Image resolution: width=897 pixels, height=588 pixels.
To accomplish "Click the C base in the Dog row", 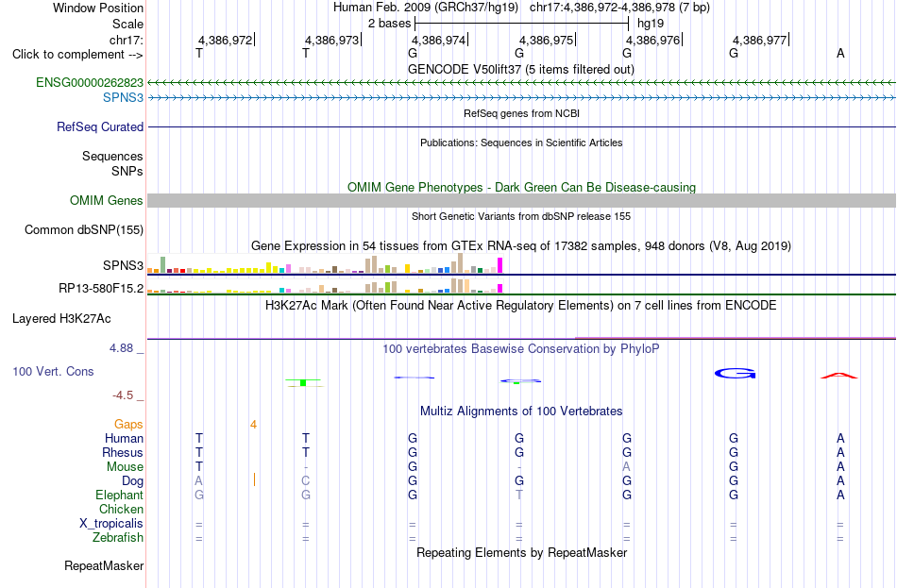I will (306, 481).
